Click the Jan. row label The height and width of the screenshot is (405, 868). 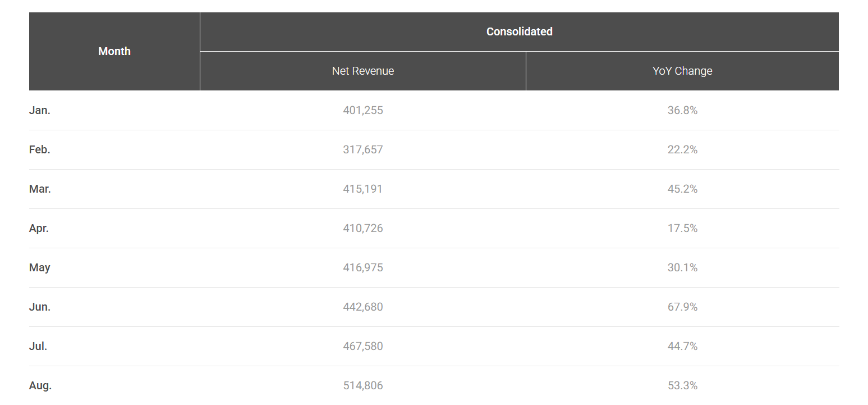(x=40, y=111)
